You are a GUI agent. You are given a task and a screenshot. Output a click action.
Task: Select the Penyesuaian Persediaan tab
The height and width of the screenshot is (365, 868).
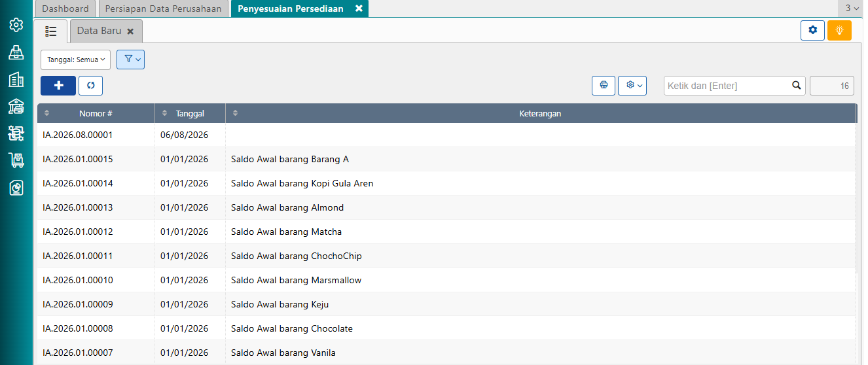pyautogui.click(x=291, y=9)
